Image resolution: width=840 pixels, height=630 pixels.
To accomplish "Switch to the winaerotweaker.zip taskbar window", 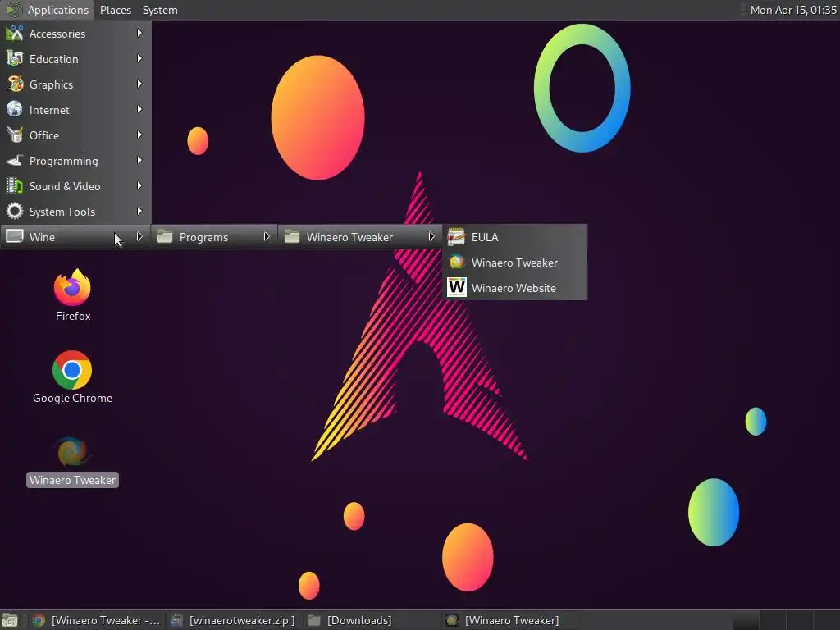I will (234, 620).
